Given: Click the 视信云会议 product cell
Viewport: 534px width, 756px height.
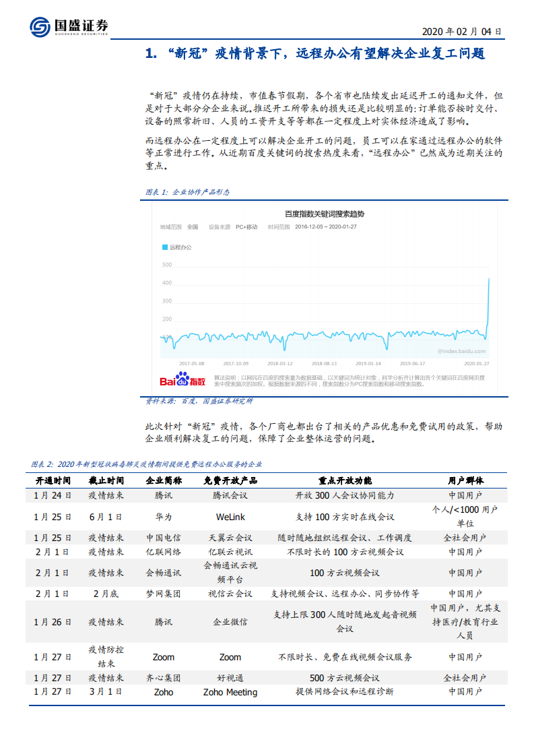Looking at the screenshot, I should [x=230, y=594].
